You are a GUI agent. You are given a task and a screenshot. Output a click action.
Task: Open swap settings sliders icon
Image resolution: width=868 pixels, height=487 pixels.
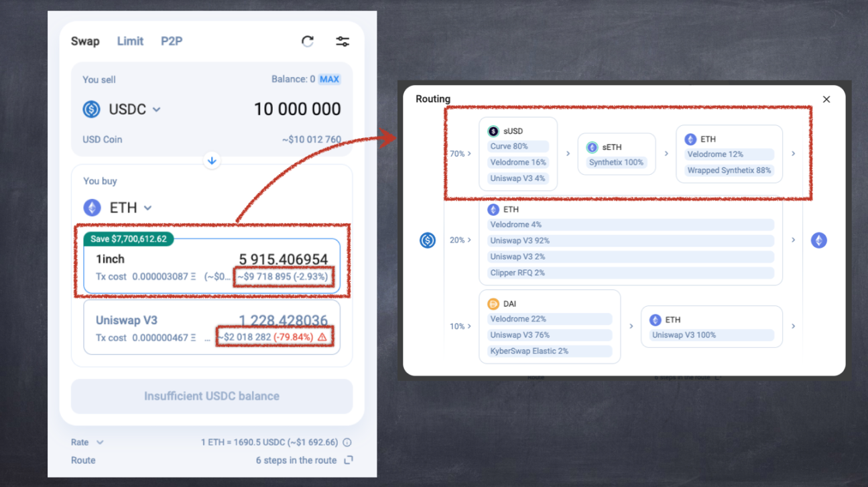coord(343,42)
